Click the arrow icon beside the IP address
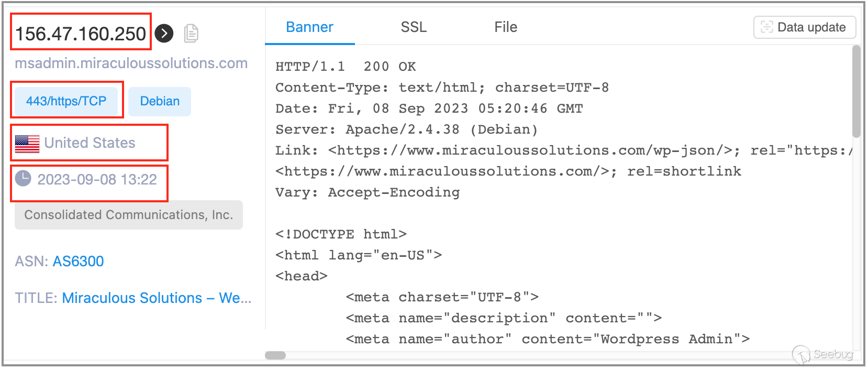The image size is (868, 369). tap(164, 34)
